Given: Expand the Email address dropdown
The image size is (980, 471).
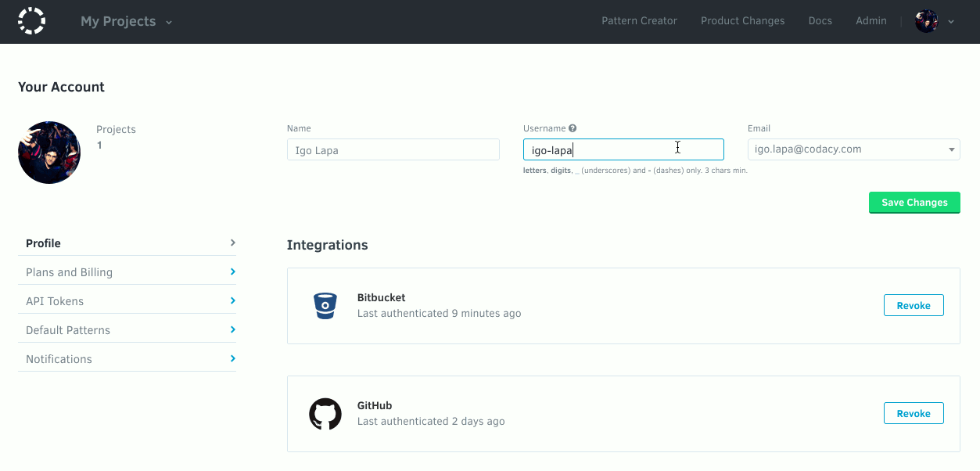Looking at the screenshot, I should click(951, 149).
